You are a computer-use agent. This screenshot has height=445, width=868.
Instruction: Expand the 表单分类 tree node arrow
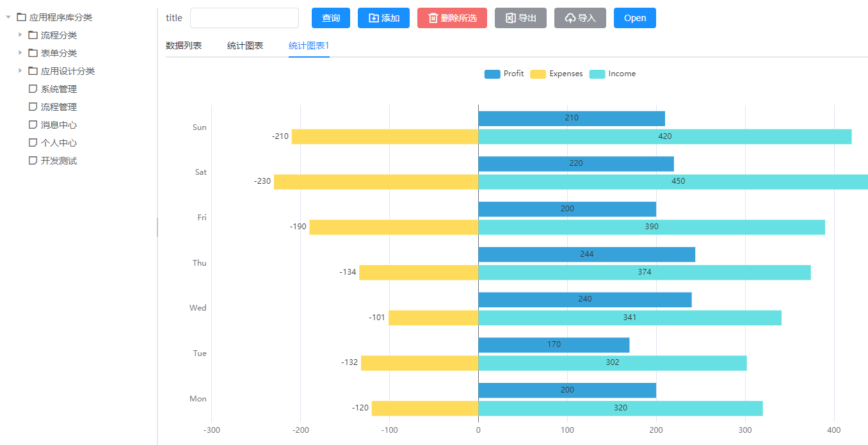pos(20,53)
